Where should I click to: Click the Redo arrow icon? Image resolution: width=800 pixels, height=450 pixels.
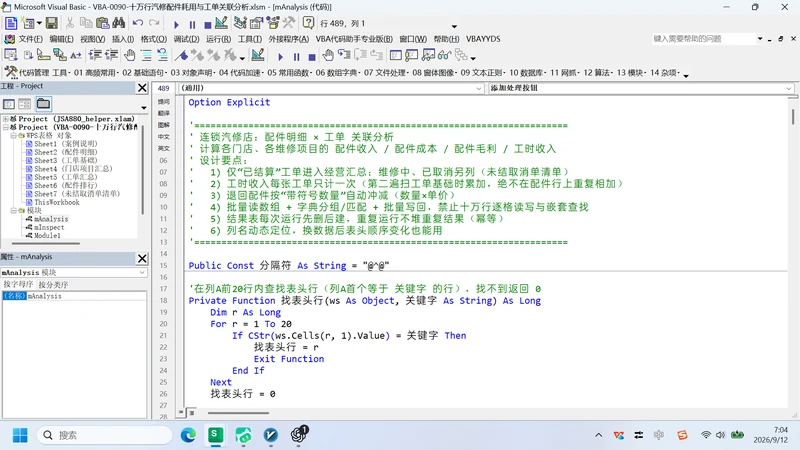click(154, 23)
